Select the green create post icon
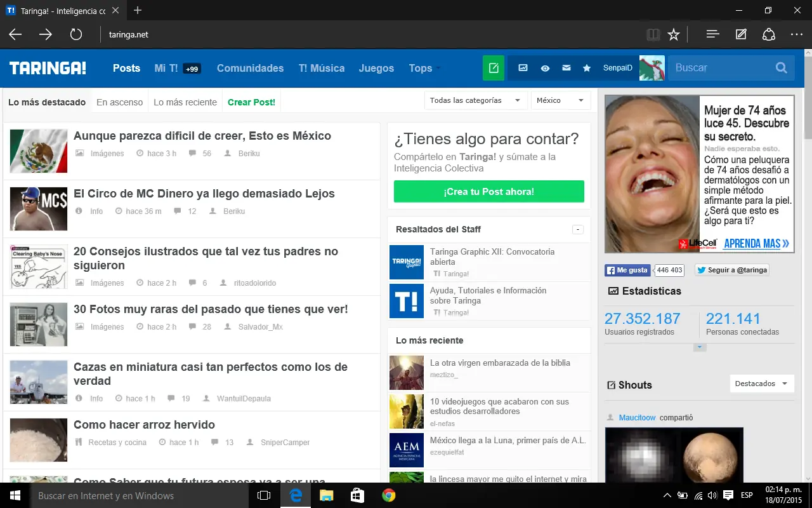 click(494, 68)
